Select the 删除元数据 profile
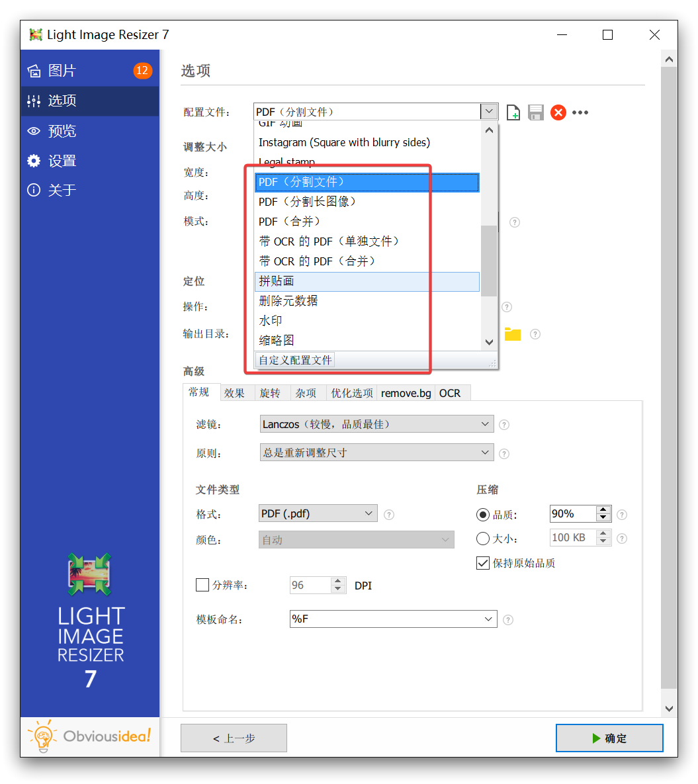 pos(367,301)
